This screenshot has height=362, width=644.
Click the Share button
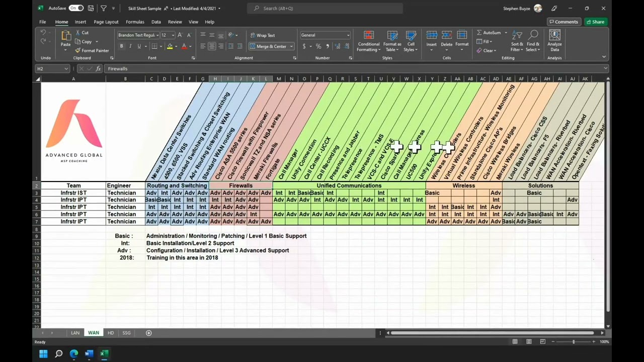coord(596,22)
